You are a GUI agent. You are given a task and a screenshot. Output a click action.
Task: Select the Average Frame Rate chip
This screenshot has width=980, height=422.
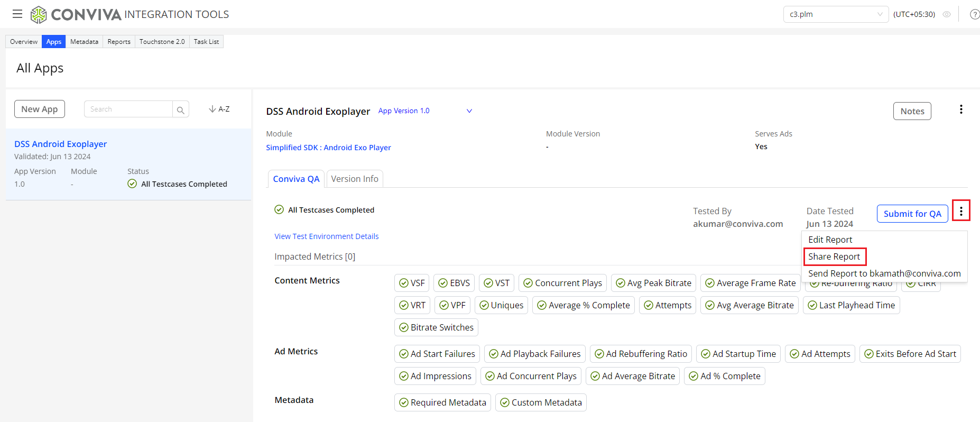pyautogui.click(x=750, y=283)
